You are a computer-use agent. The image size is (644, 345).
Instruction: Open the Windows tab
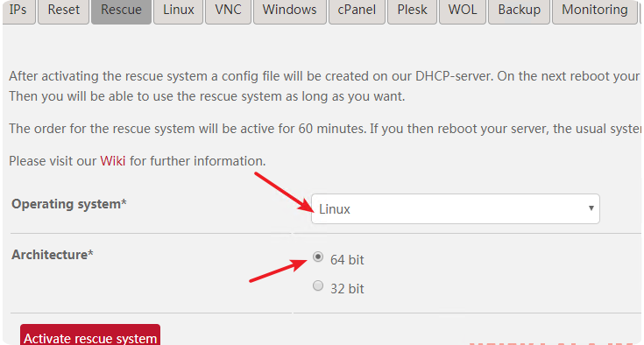point(289,11)
